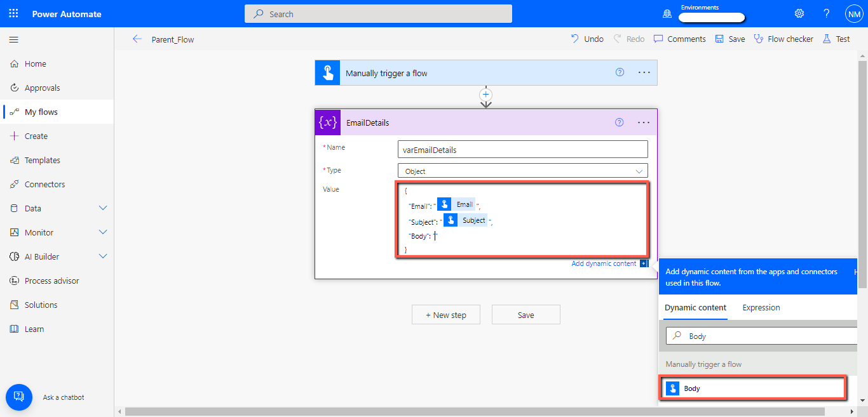The width and height of the screenshot is (868, 417).
Task: Open ellipsis menu on EmailDetails action
Action: coord(644,122)
